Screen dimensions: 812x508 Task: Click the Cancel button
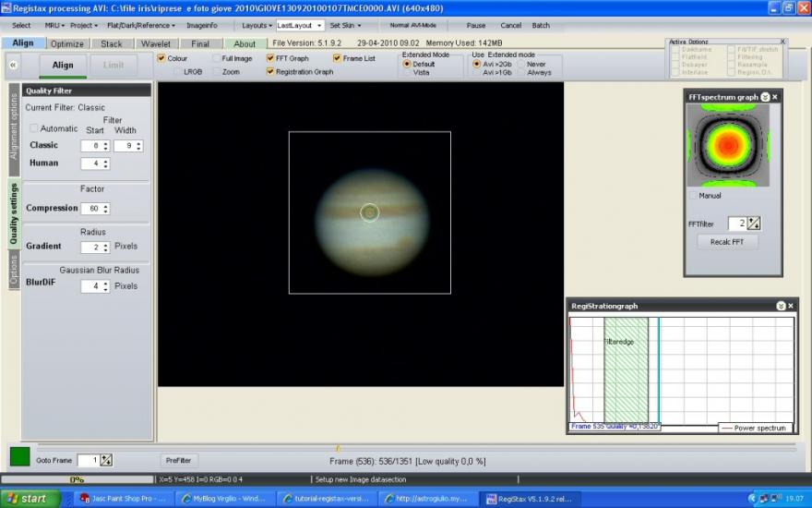tap(510, 26)
